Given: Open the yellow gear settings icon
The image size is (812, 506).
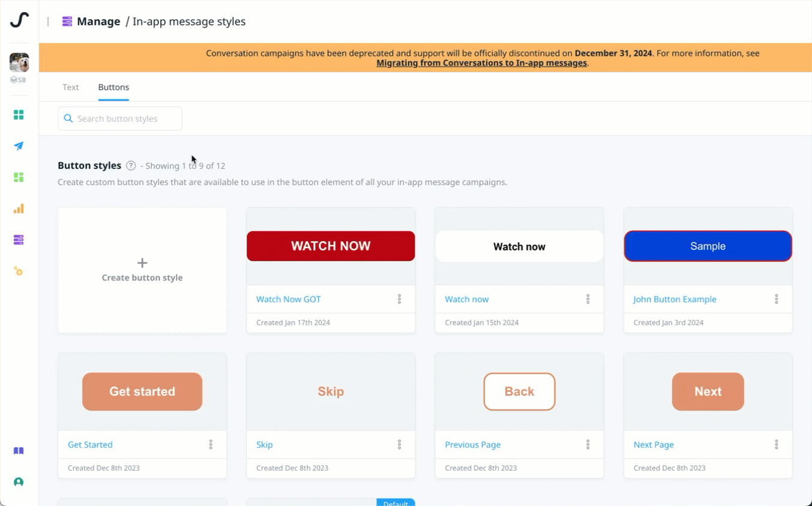Looking at the screenshot, I should [19, 272].
